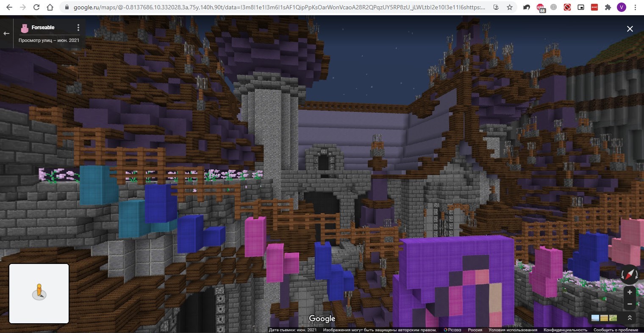Reload the page
This screenshot has height=333, width=644.
coord(36,7)
